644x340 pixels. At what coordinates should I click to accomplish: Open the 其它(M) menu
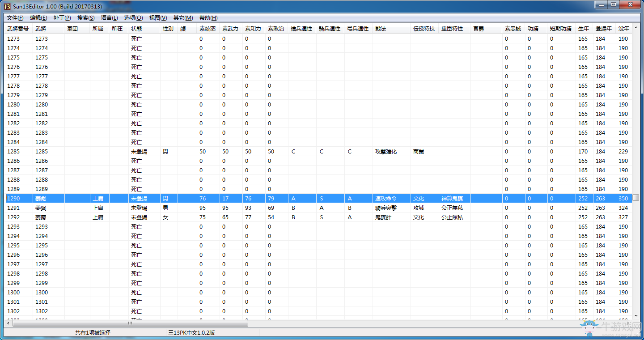[x=183, y=18]
